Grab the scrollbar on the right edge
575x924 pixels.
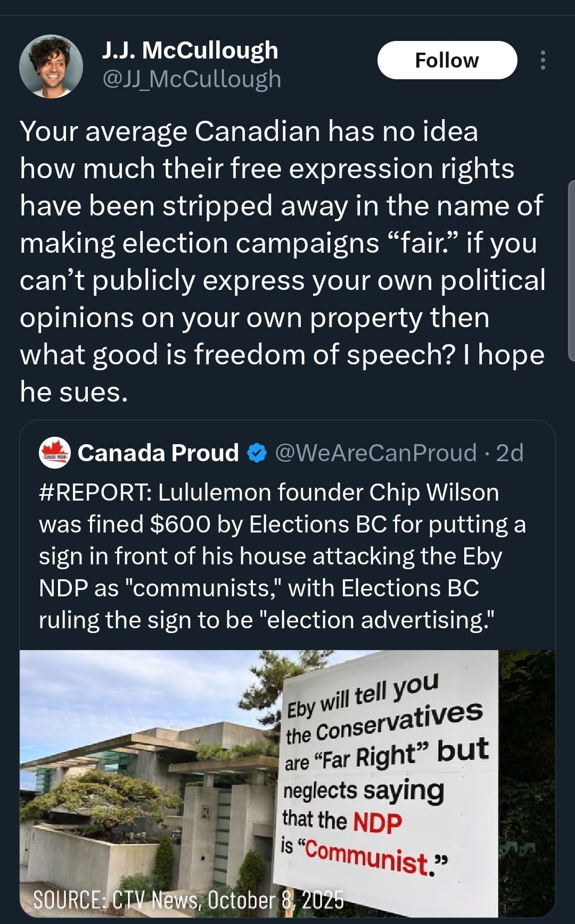(571, 271)
